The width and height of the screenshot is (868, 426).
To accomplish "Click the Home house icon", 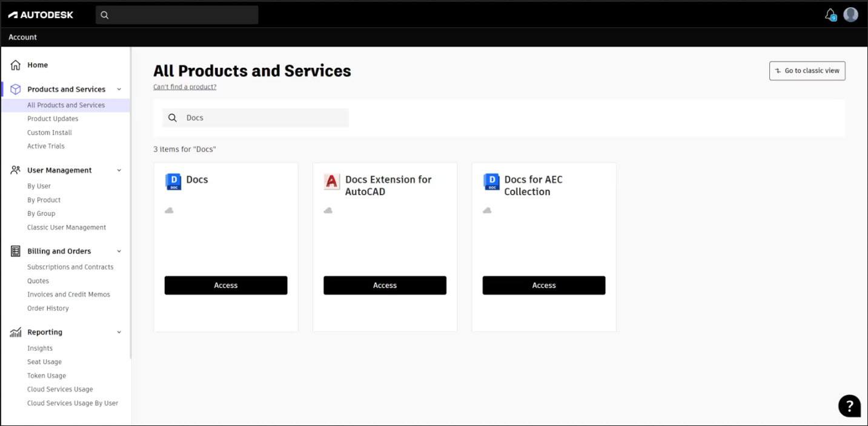I will point(16,65).
